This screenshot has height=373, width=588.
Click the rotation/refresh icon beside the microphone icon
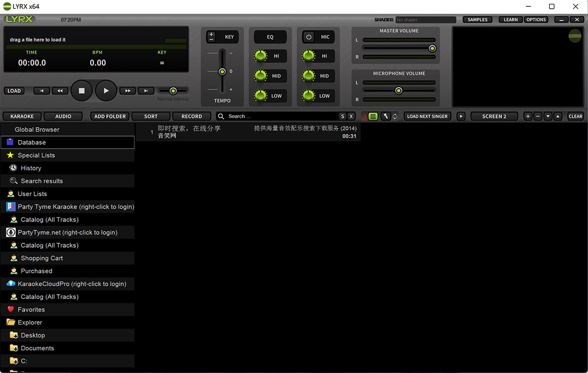(x=395, y=116)
